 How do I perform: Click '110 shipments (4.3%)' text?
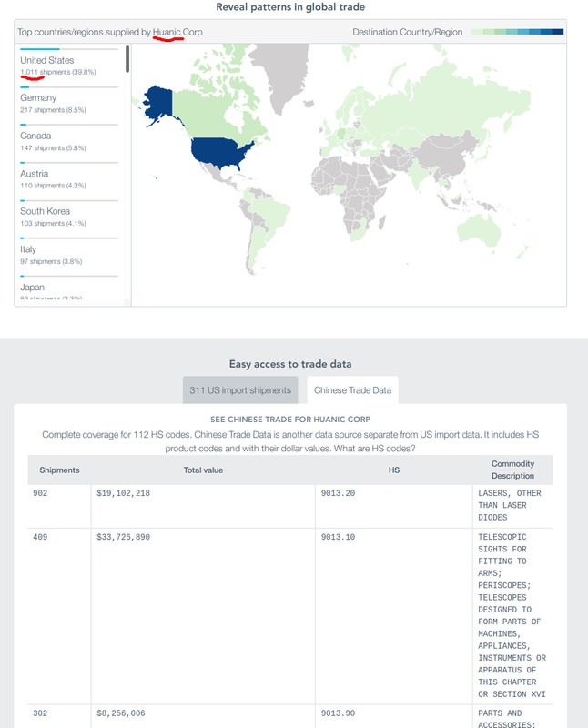(53, 186)
